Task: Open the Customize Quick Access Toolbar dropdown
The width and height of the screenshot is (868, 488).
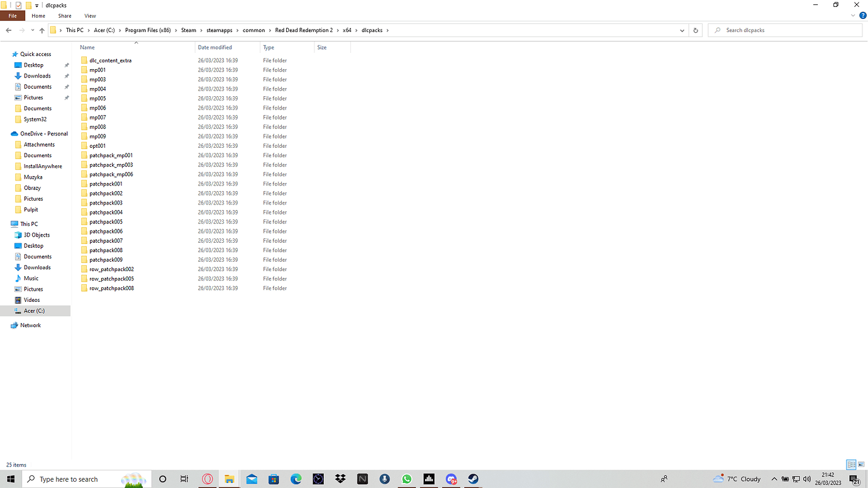Action: click(x=37, y=5)
